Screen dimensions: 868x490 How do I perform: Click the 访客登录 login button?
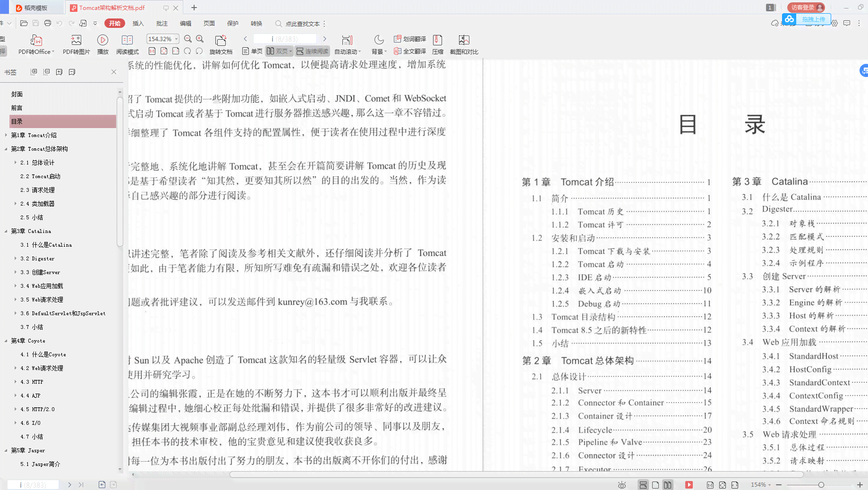click(806, 7)
